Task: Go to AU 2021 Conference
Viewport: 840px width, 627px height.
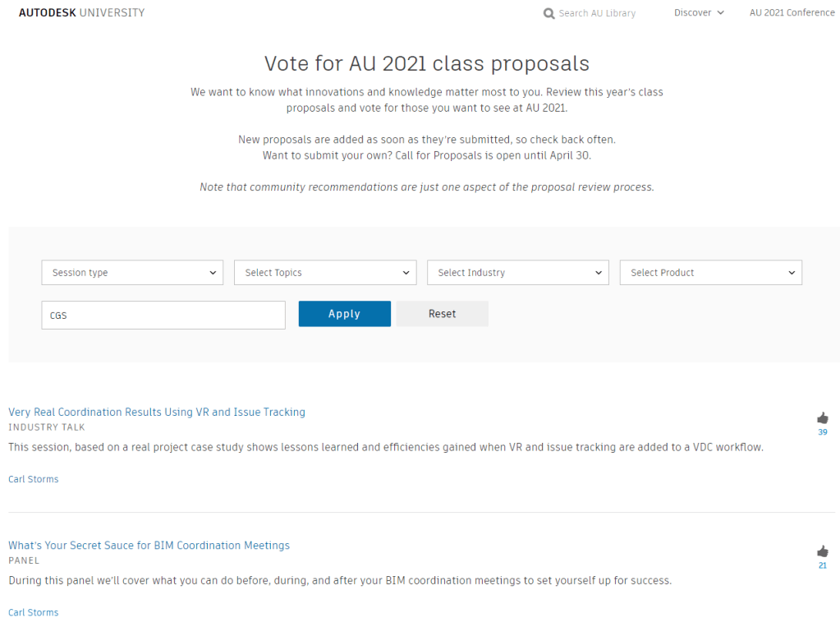Action: click(x=792, y=13)
